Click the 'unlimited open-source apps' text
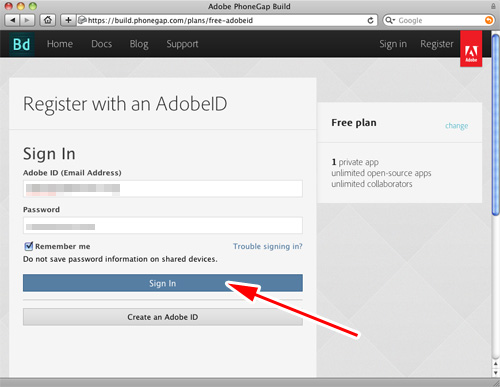 [381, 173]
